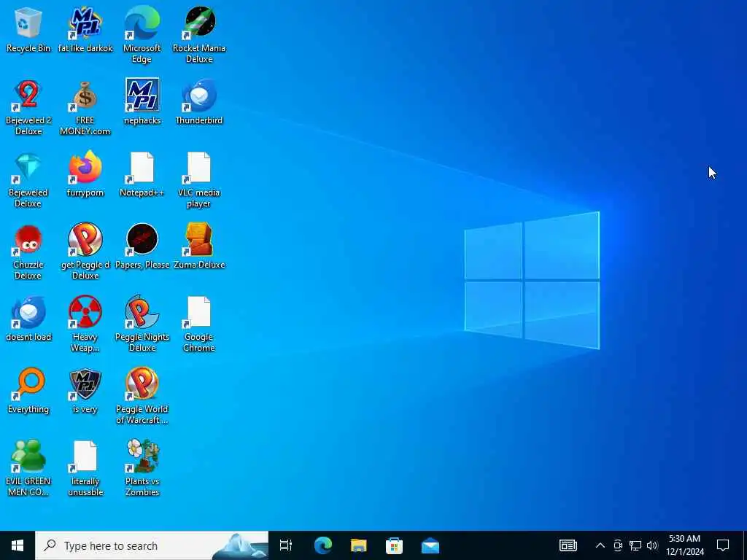Select the Rocket Mania Deluxe icon
This screenshot has width=747, height=560.
(199, 35)
